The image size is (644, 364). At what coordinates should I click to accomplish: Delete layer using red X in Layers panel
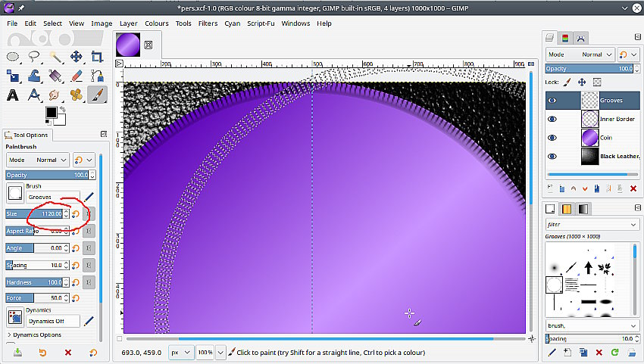(633, 188)
